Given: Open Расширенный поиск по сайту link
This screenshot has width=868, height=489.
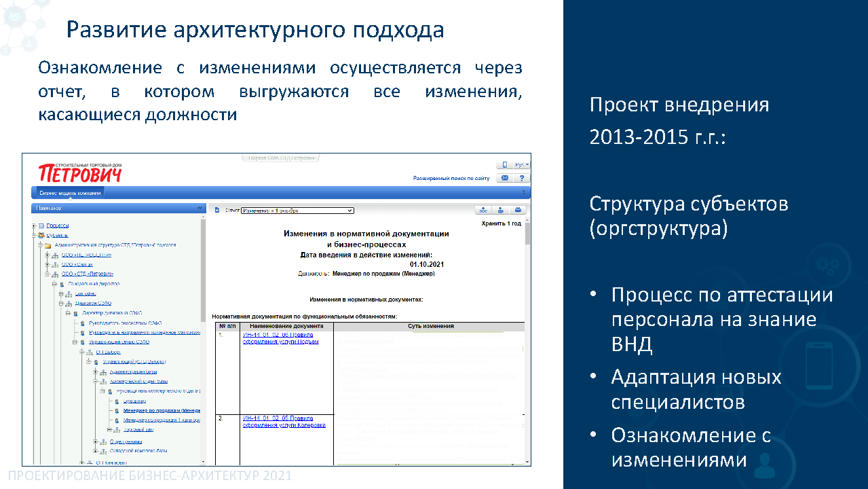Looking at the screenshot, I should [x=451, y=179].
